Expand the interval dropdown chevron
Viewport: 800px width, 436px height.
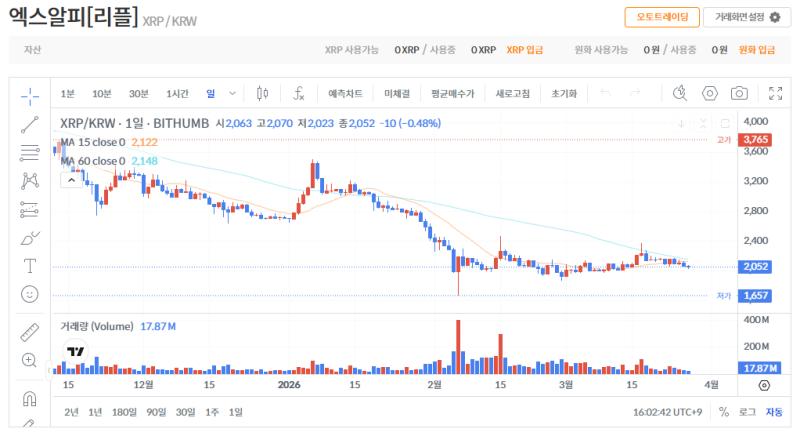point(233,94)
